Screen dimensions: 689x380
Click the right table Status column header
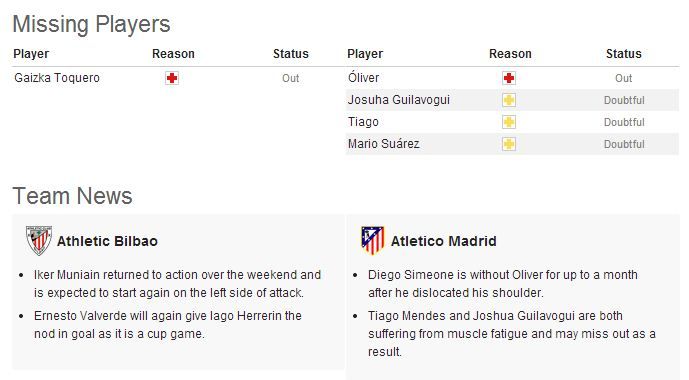[x=624, y=54]
